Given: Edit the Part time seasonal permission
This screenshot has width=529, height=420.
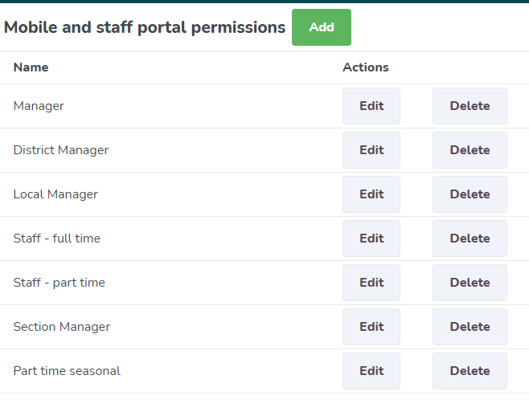Looking at the screenshot, I should [371, 371].
